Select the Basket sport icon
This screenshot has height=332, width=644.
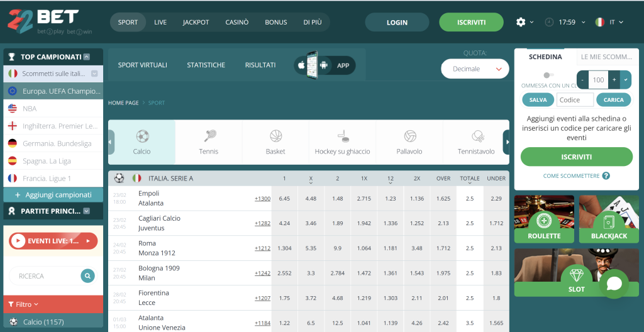click(x=275, y=136)
